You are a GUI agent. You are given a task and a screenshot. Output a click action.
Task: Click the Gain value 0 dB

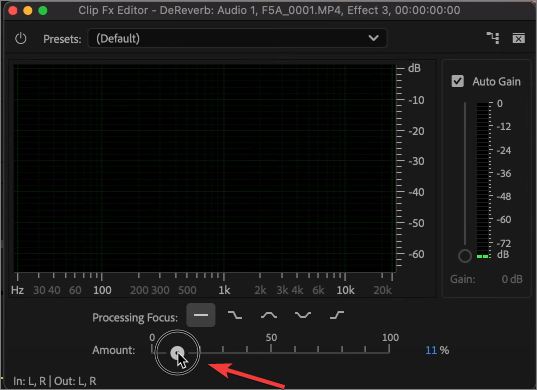(512, 279)
